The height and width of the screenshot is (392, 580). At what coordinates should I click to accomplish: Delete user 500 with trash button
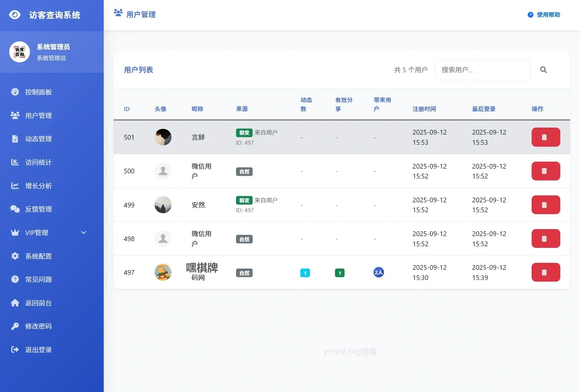coord(546,171)
